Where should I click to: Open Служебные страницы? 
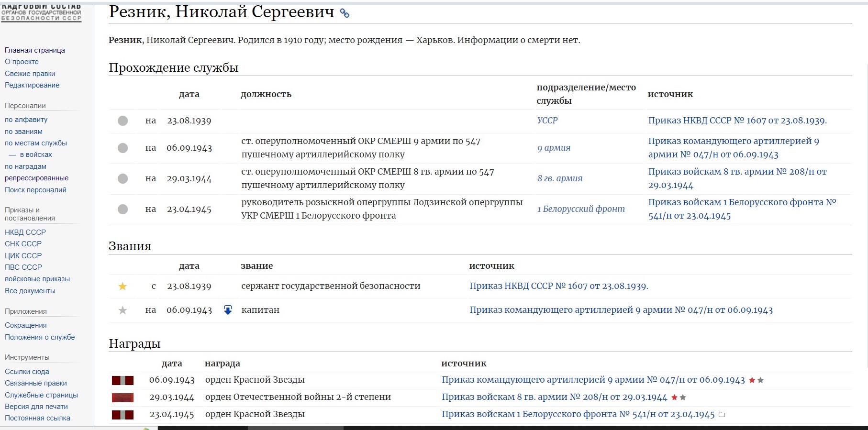(x=41, y=395)
